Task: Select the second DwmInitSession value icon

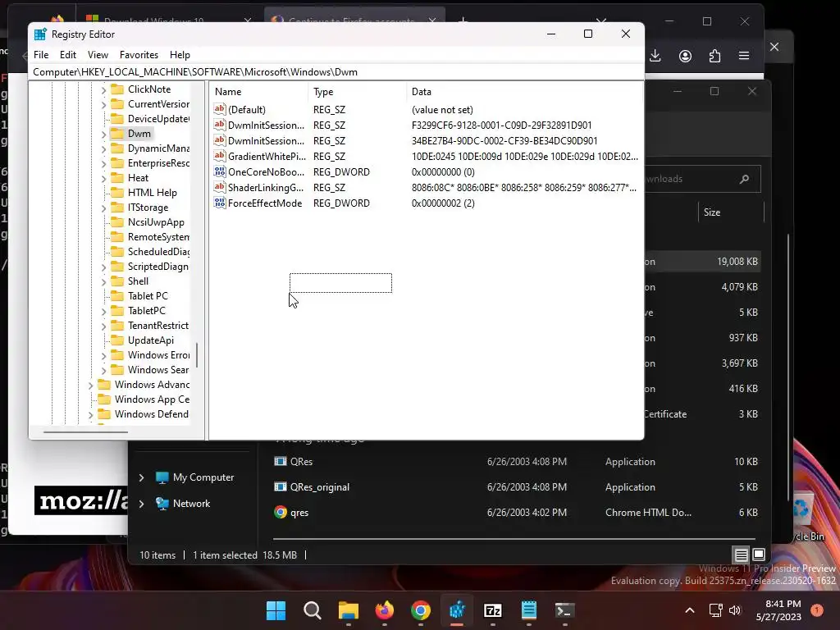Action: click(220, 140)
